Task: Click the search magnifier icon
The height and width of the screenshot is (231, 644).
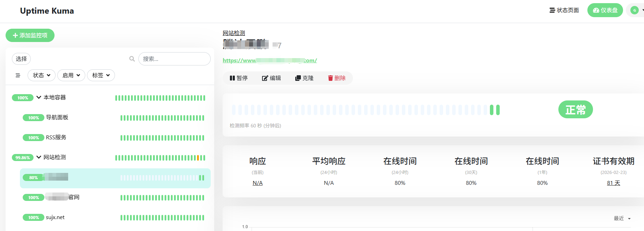Action: pyautogui.click(x=132, y=59)
